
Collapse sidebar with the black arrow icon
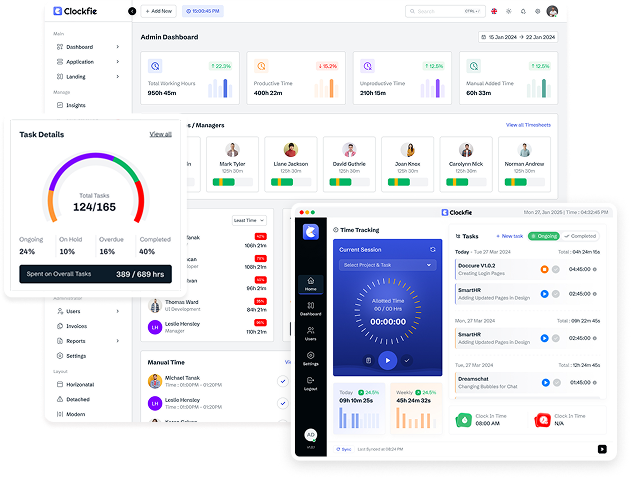click(132, 11)
